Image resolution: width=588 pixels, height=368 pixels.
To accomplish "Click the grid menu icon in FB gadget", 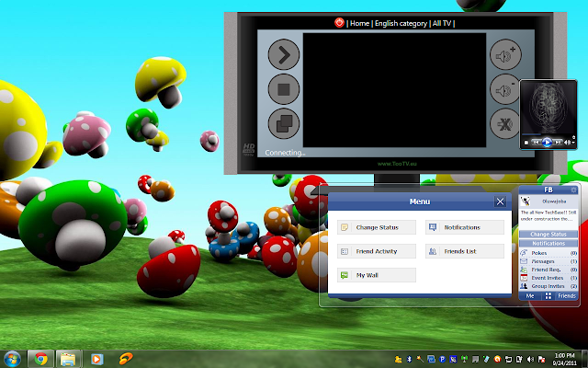I will (548, 296).
